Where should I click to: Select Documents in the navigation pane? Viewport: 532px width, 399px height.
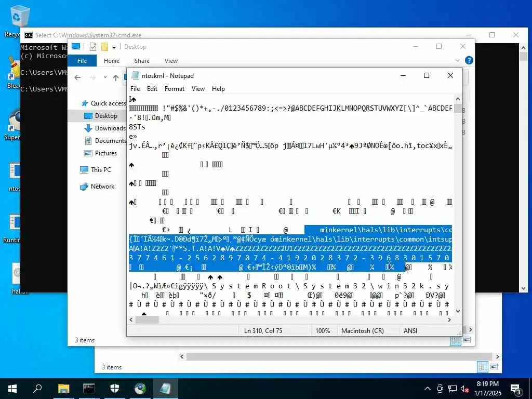coord(105,140)
